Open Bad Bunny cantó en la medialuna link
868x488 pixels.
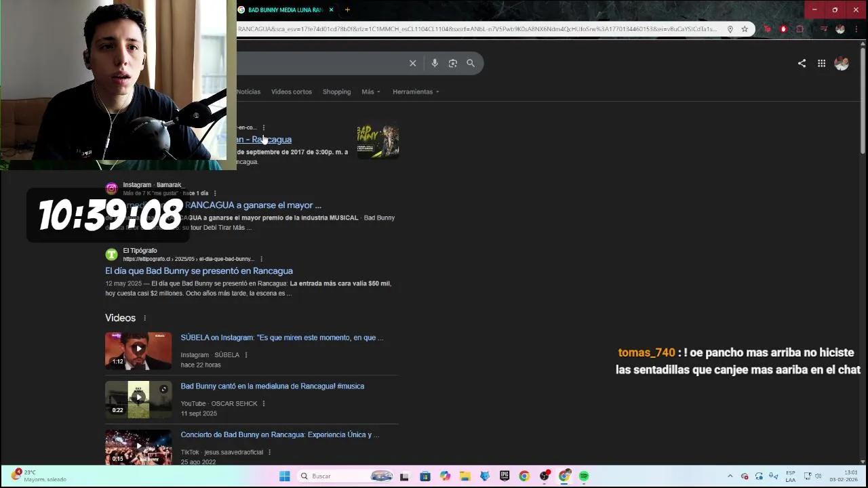[272, 386]
